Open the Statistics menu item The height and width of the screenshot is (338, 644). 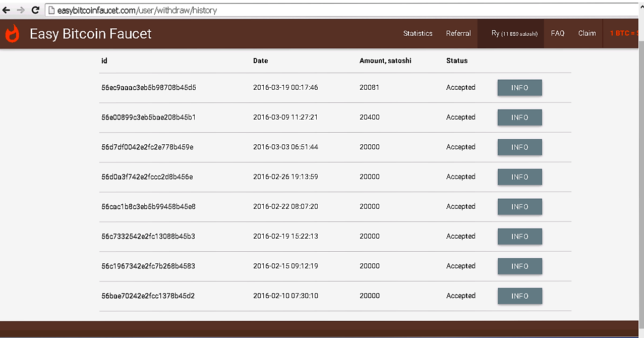pos(418,33)
